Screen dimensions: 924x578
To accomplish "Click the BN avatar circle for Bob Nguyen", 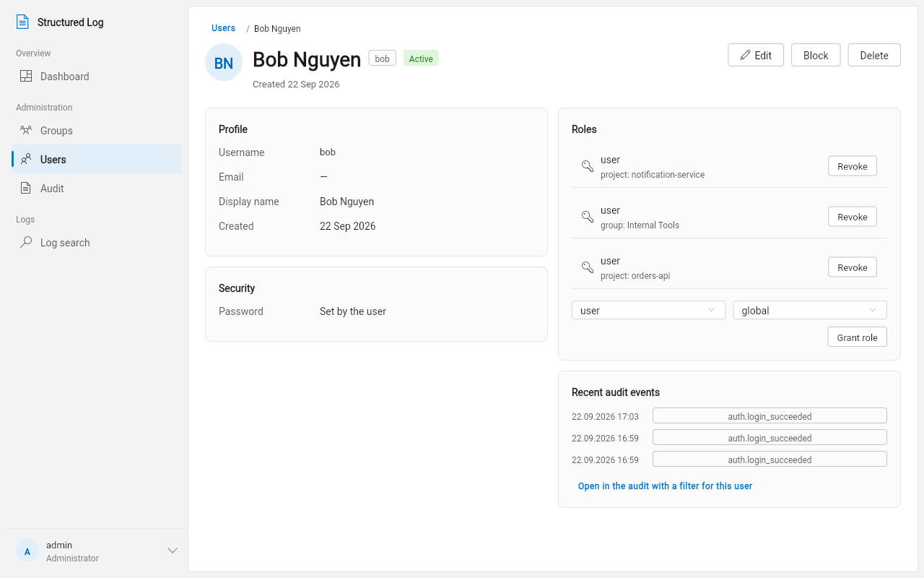I will [x=224, y=62].
